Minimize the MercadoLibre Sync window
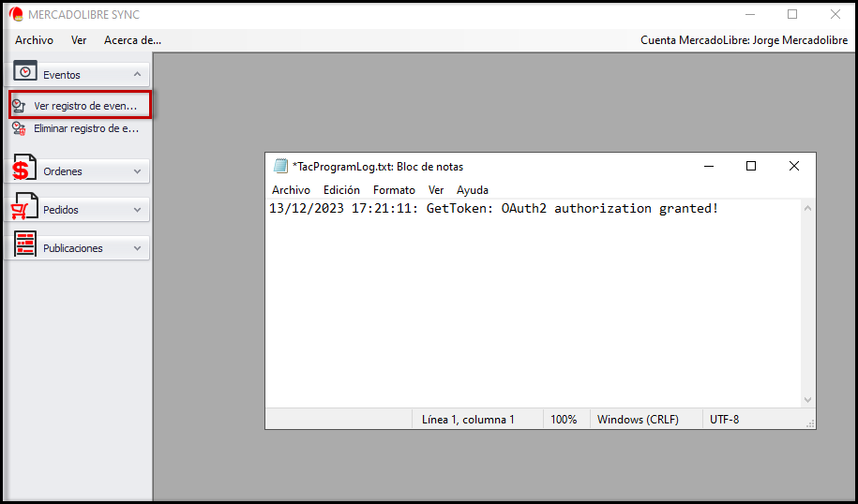 pyautogui.click(x=749, y=15)
